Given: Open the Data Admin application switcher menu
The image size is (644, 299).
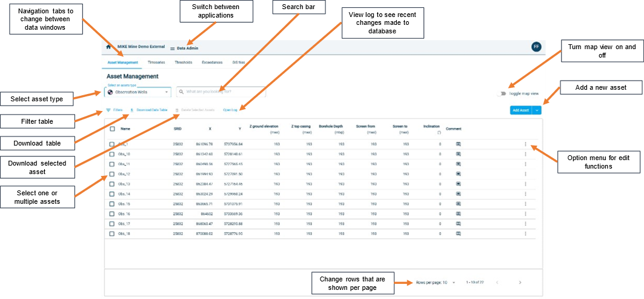Looking at the screenshot, I should [173, 49].
